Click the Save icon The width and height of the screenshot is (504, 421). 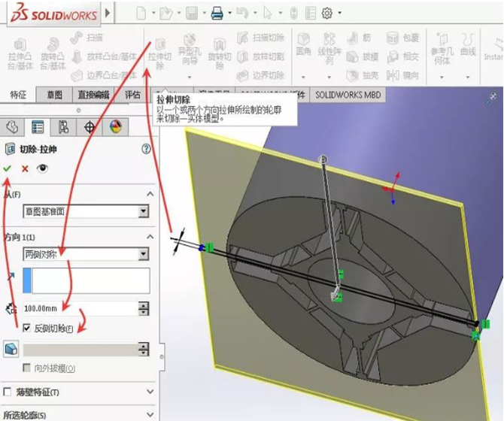point(192,14)
